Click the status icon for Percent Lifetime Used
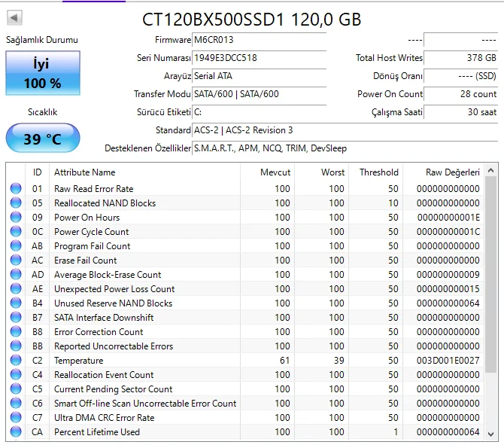 tap(16, 432)
